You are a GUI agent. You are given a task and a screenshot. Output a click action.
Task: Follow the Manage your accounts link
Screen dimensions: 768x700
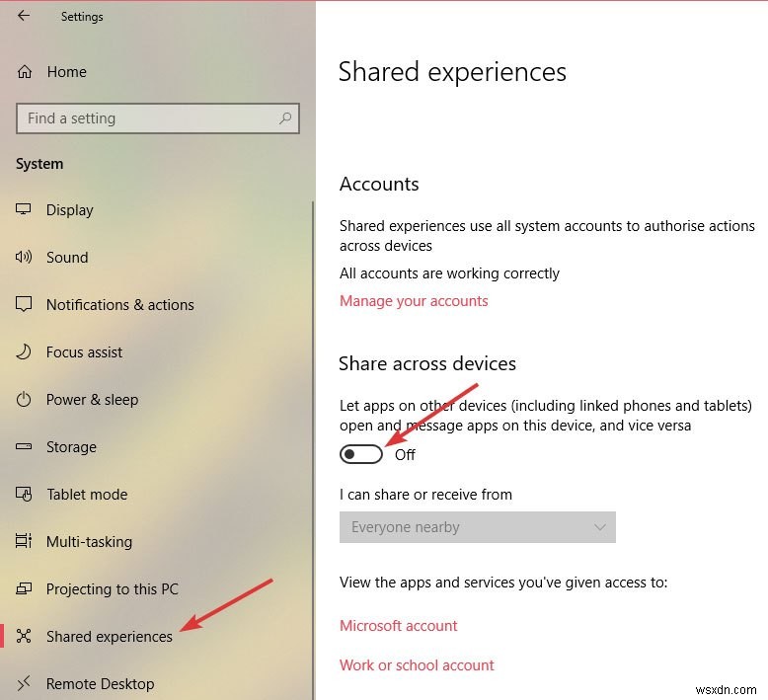click(414, 301)
